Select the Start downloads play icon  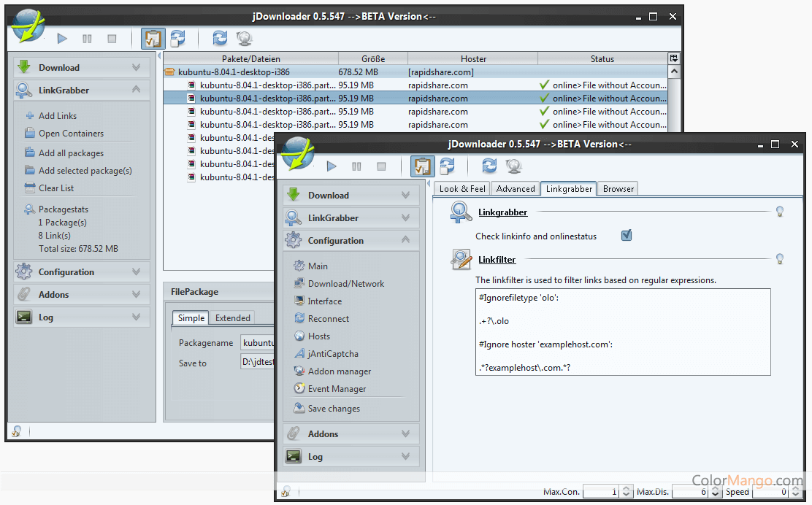pyautogui.click(x=331, y=166)
